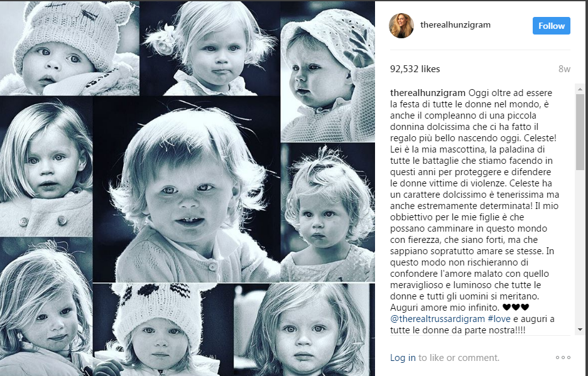The width and height of the screenshot is (588, 376).
Task: View the 92,532 likes count
Action: (415, 69)
